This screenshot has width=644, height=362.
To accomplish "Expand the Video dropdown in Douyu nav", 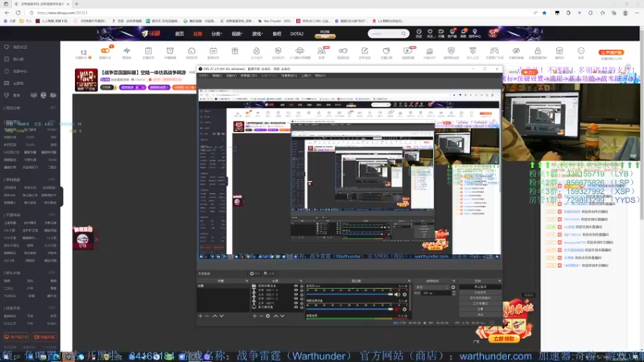I will tap(237, 34).
